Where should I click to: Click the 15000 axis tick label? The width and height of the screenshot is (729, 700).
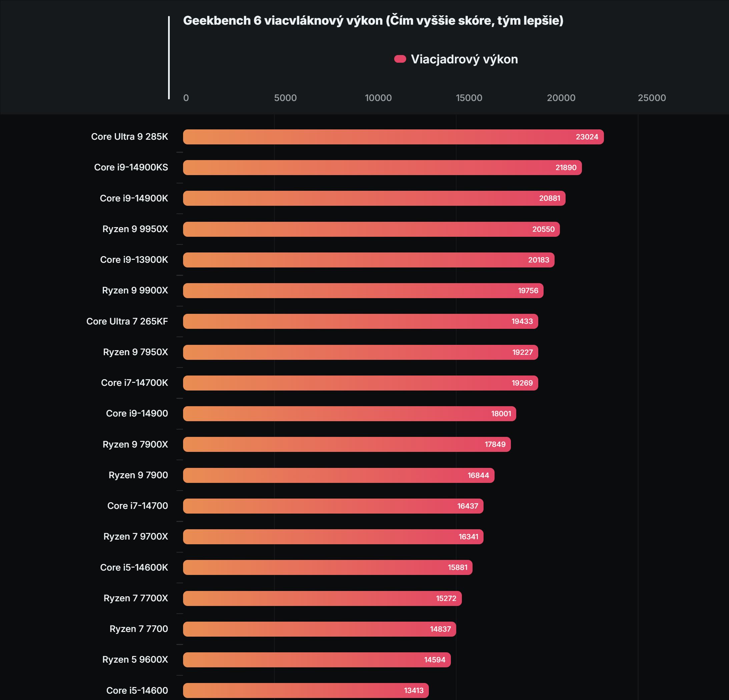pyautogui.click(x=469, y=98)
